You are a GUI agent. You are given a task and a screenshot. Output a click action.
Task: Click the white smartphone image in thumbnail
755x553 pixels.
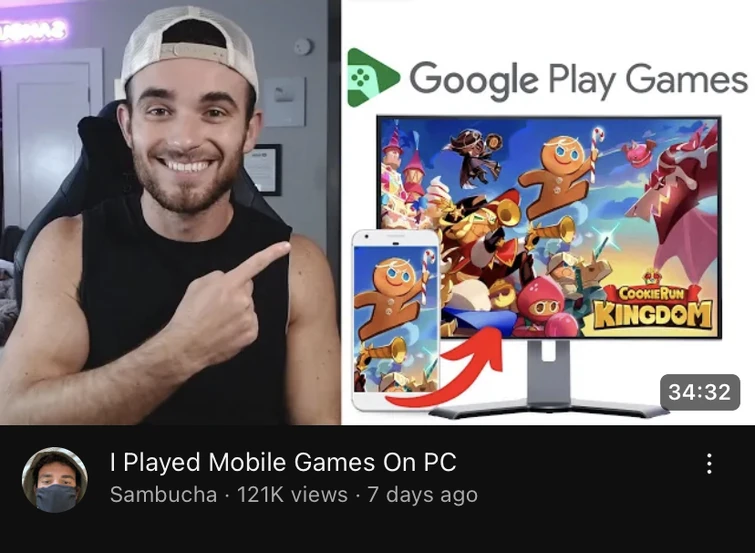pyautogui.click(x=396, y=320)
